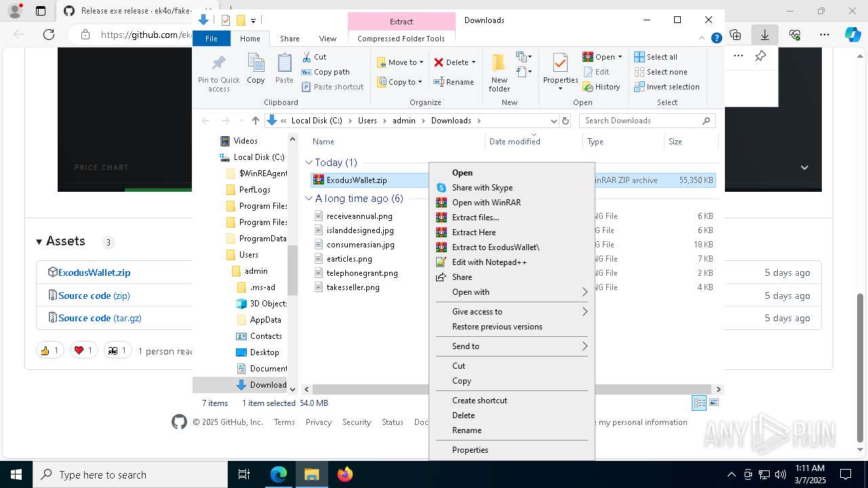Switch to the details view icon
Viewport: 868px width, 488px height.
pyautogui.click(x=699, y=403)
